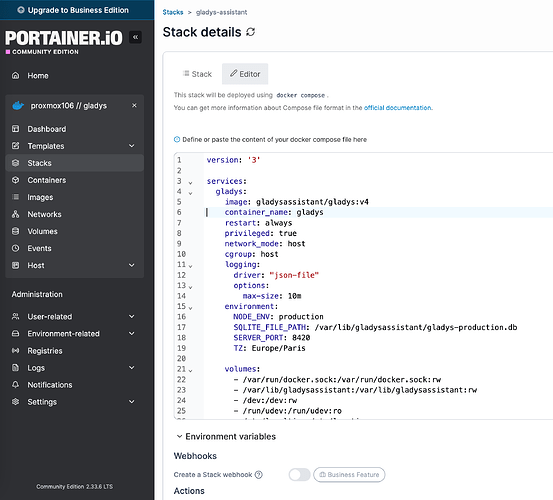Viewport: 553px width, 500px height.
Task: Click the refresh icon beside Stack details
Action: (250, 32)
